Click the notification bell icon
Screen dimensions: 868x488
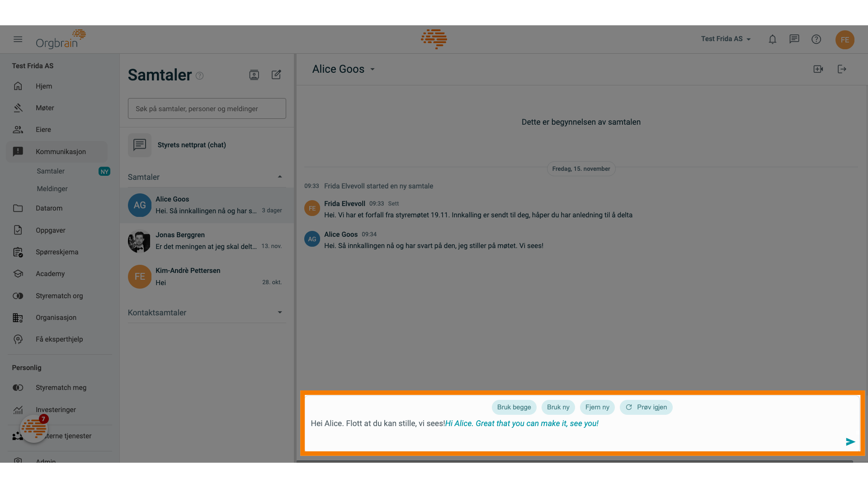[x=772, y=39]
